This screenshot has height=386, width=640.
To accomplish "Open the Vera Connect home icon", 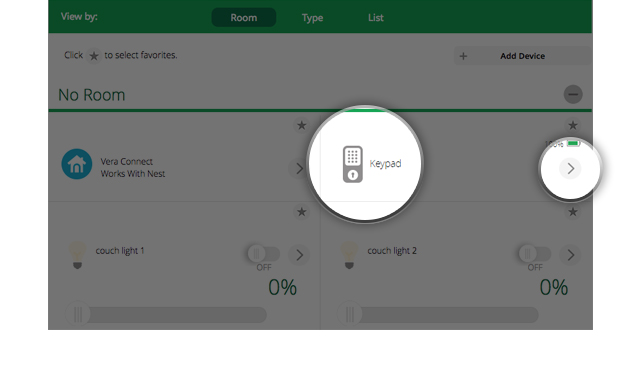I will (77, 164).
